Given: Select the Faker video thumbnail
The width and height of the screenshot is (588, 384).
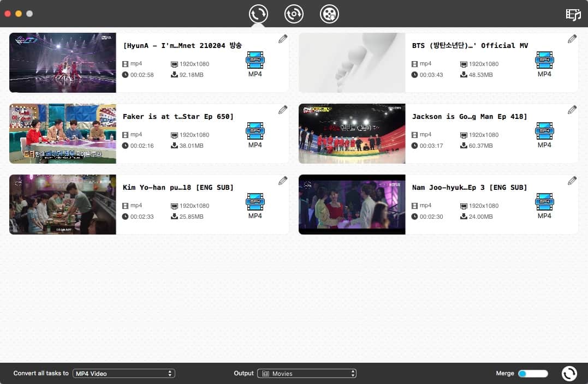Looking at the screenshot, I should click(x=63, y=134).
